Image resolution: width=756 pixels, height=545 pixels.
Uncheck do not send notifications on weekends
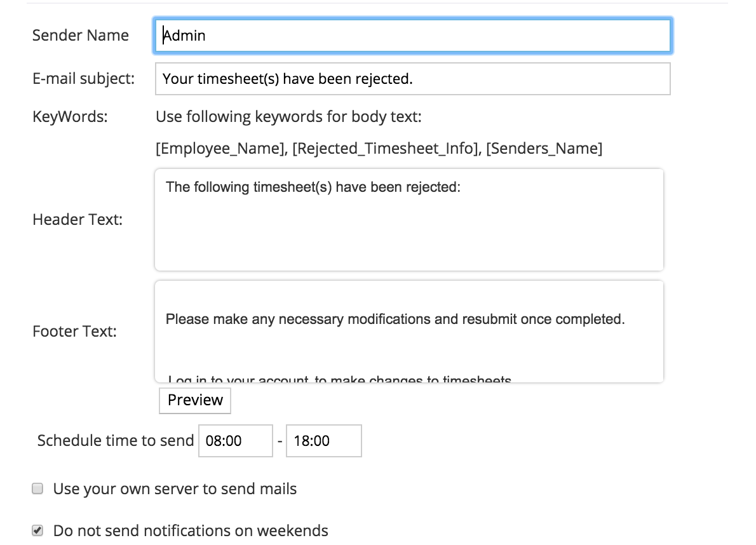[x=37, y=530]
